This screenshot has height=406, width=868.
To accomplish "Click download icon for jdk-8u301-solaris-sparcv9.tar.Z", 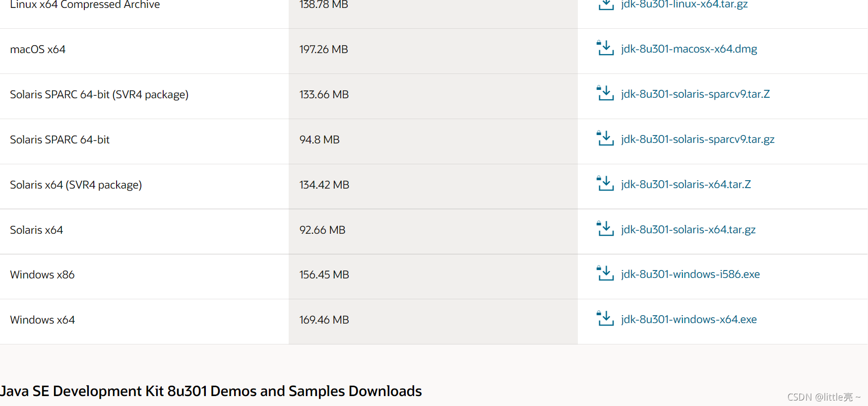I will (x=605, y=93).
